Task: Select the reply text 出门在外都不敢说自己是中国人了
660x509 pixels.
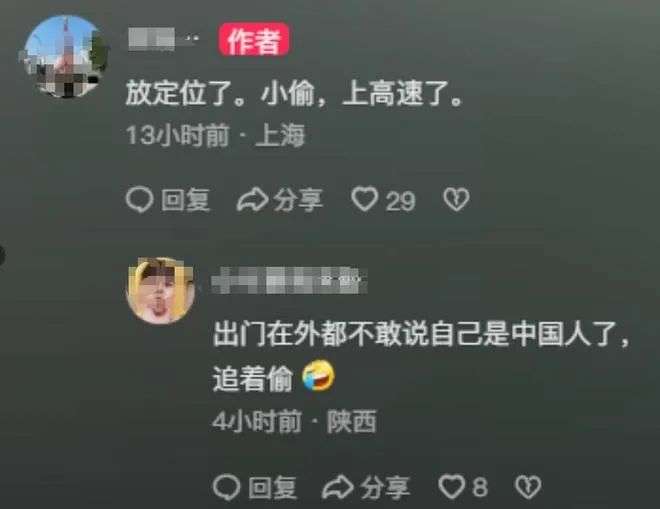Action: tap(416, 334)
